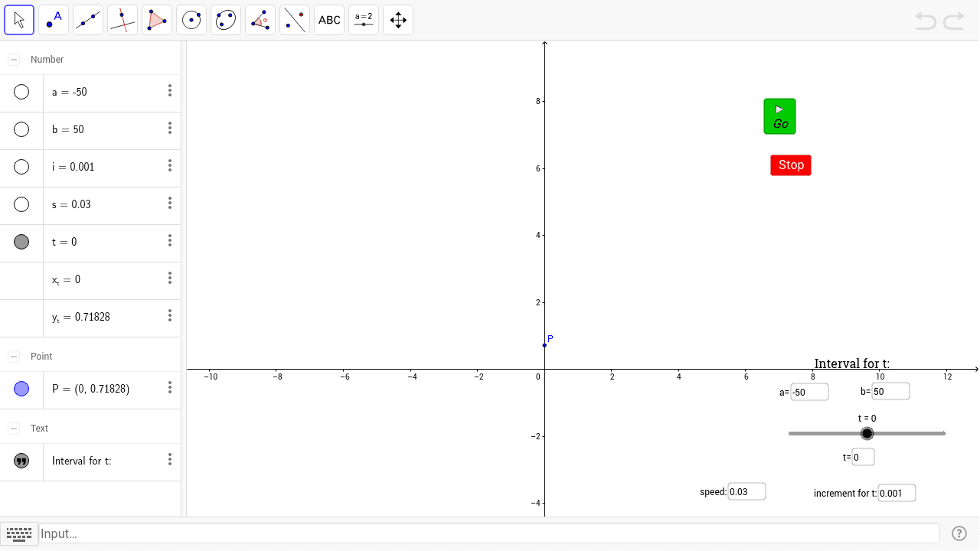Toggle visibility of slider t
This screenshot has width=980, height=551.
21,242
